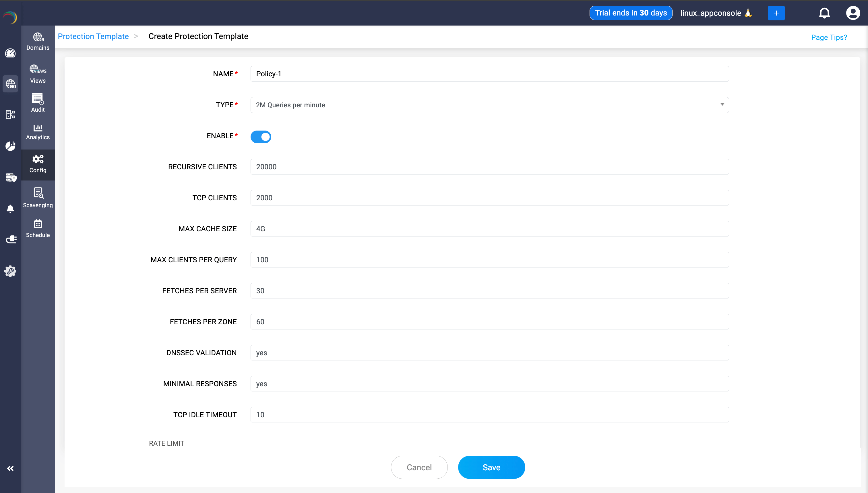This screenshot has width=868, height=493.
Task: Save the protection template
Action: [491, 467]
